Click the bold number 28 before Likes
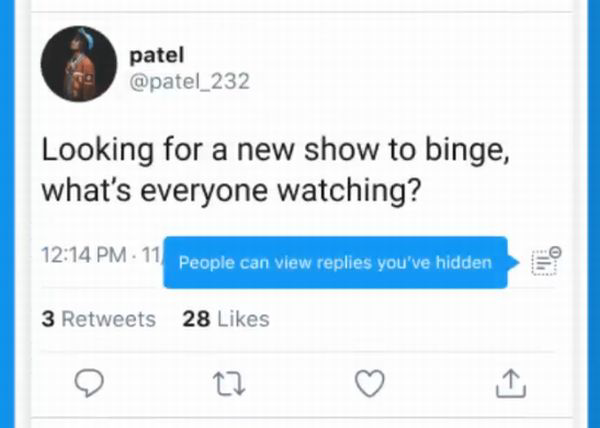Image resolution: width=600 pixels, height=428 pixels. (195, 319)
